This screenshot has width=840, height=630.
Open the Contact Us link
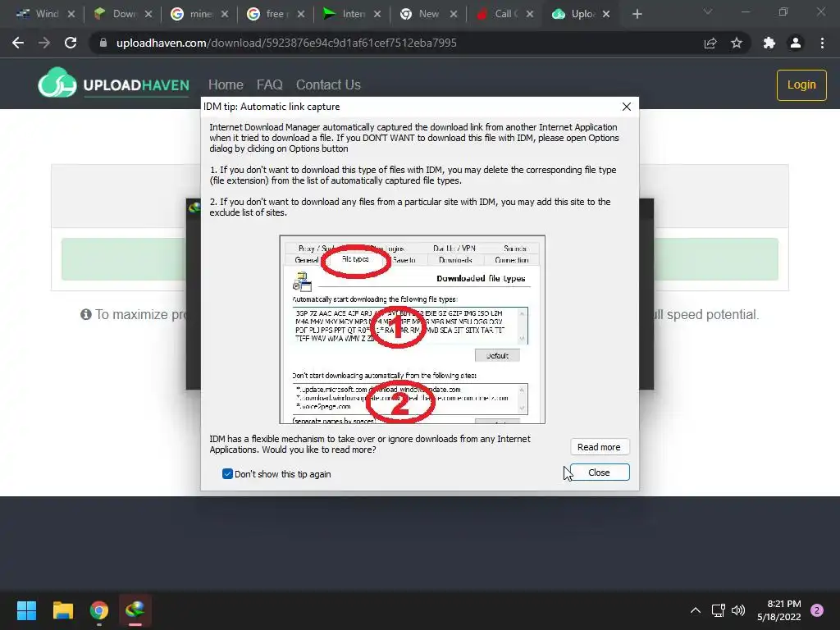coord(328,84)
